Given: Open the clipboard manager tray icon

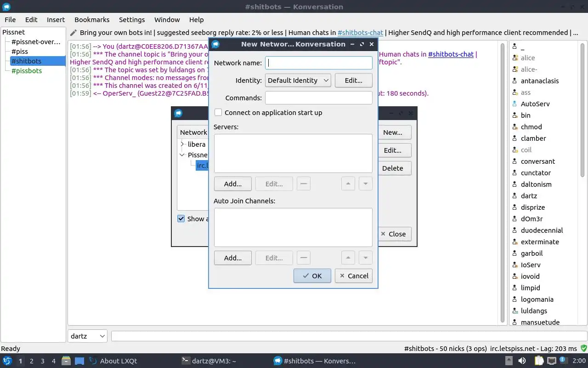Looking at the screenshot, I should [x=539, y=361].
